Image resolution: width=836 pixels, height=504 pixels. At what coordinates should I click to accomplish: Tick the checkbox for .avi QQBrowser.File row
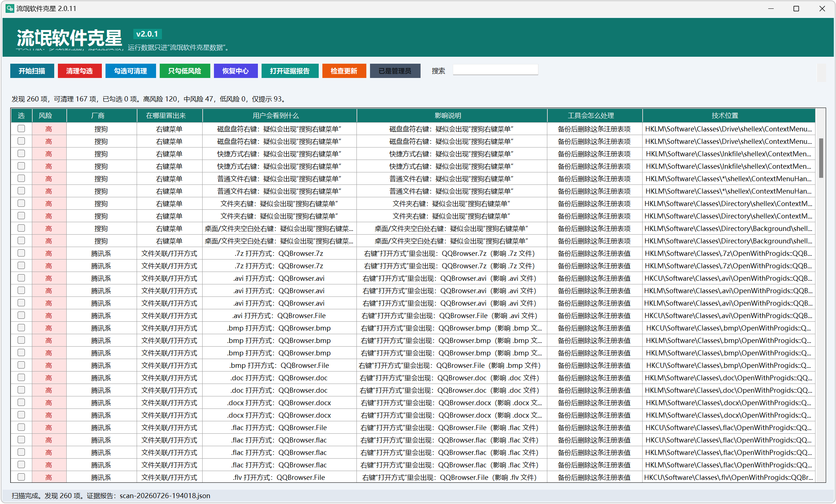click(x=21, y=316)
